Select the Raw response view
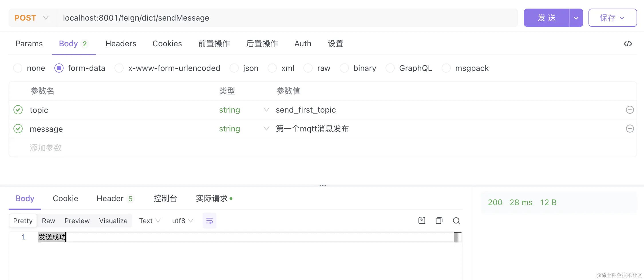The width and height of the screenshot is (644, 280). [x=48, y=221]
